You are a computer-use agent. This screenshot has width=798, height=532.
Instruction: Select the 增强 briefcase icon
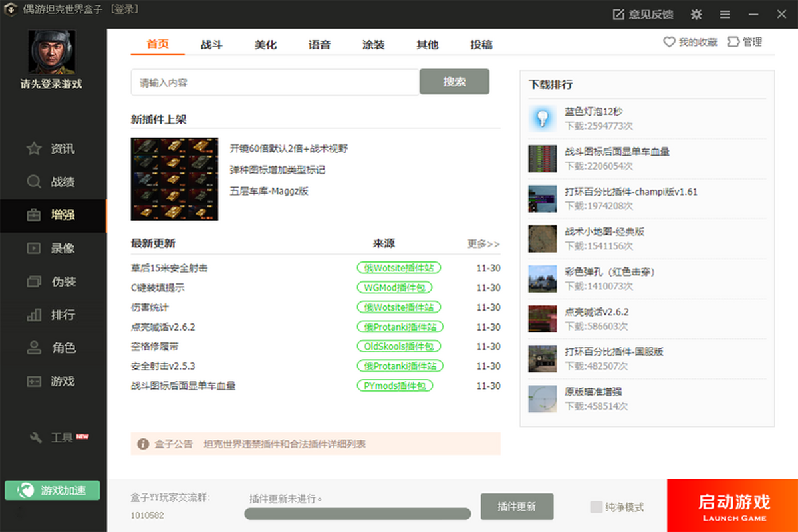click(34, 215)
